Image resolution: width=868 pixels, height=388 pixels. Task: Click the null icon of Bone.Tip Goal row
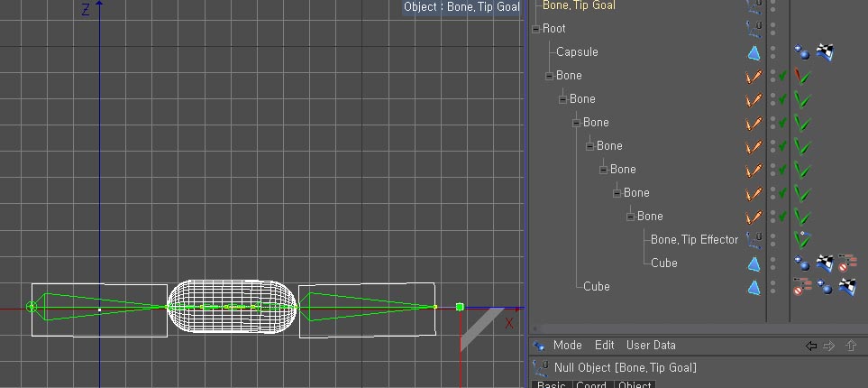coord(754,5)
